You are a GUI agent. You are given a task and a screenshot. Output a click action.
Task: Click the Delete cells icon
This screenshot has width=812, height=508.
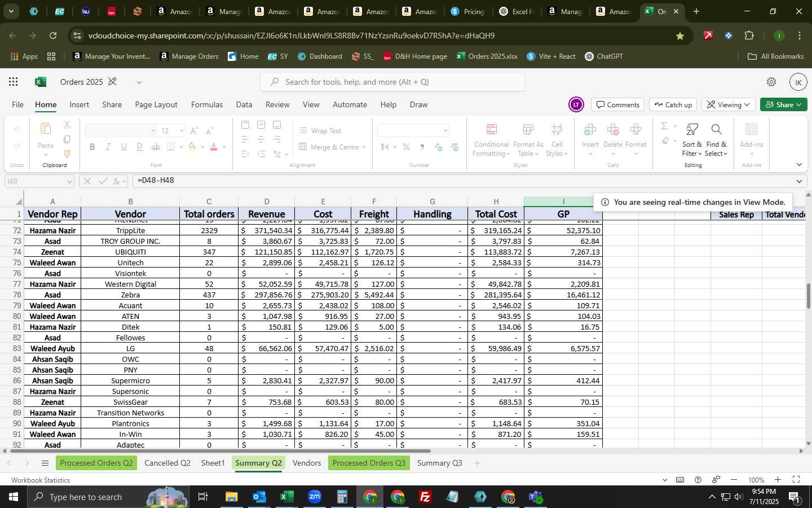point(613,130)
